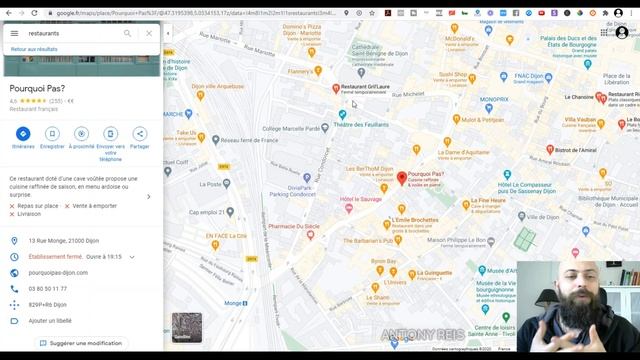
Task: Click the browser address bar URL
Action: coord(196,13)
